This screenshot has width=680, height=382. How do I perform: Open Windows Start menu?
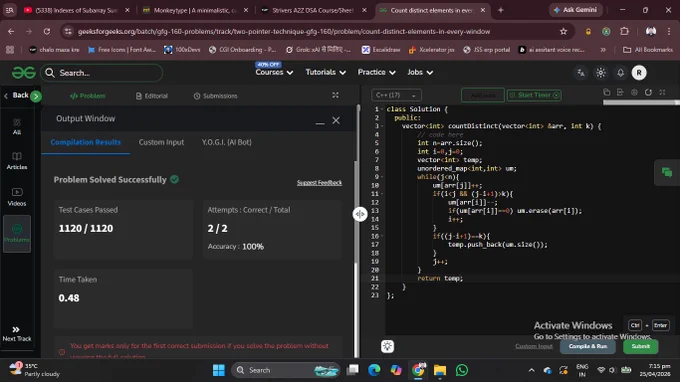coord(219,370)
